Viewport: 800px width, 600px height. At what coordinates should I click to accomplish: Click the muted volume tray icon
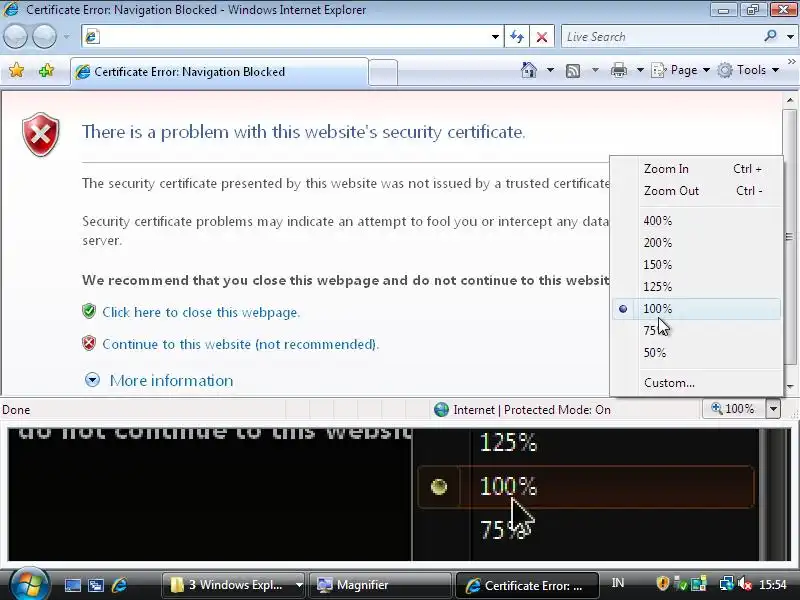coord(745,583)
